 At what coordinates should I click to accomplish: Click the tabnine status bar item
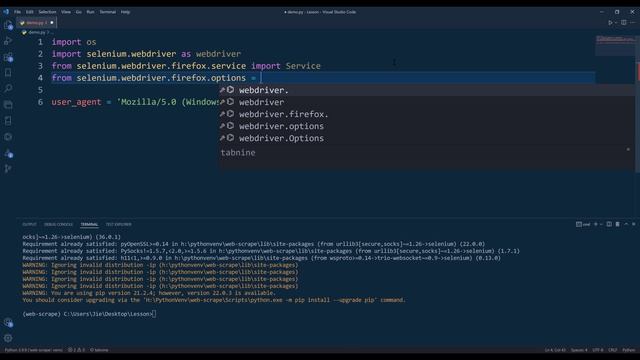coord(99,350)
